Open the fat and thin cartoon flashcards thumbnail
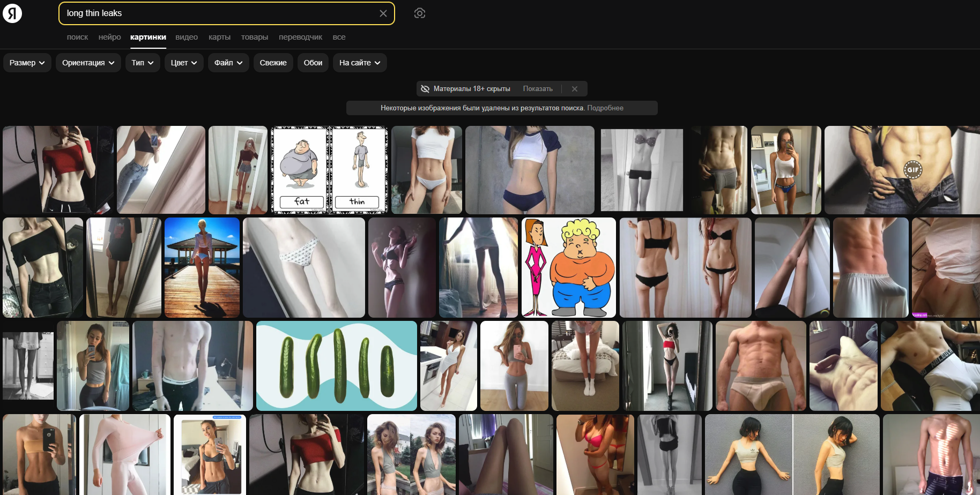980x495 pixels. pos(329,170)
